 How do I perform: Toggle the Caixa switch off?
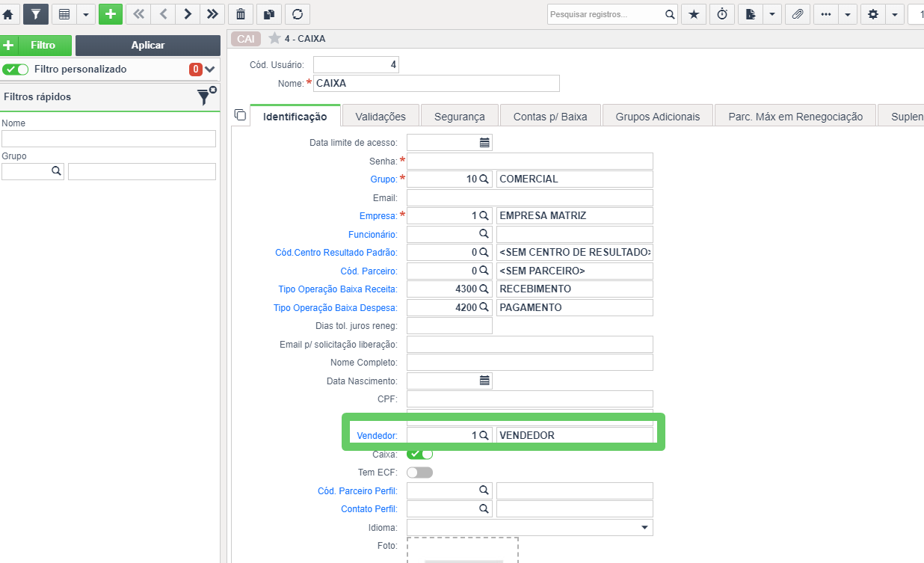tap(420, 454)
